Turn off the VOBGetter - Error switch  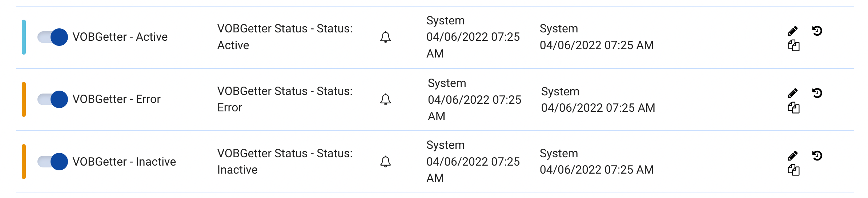pyautogui.click(x=53, y=99)
